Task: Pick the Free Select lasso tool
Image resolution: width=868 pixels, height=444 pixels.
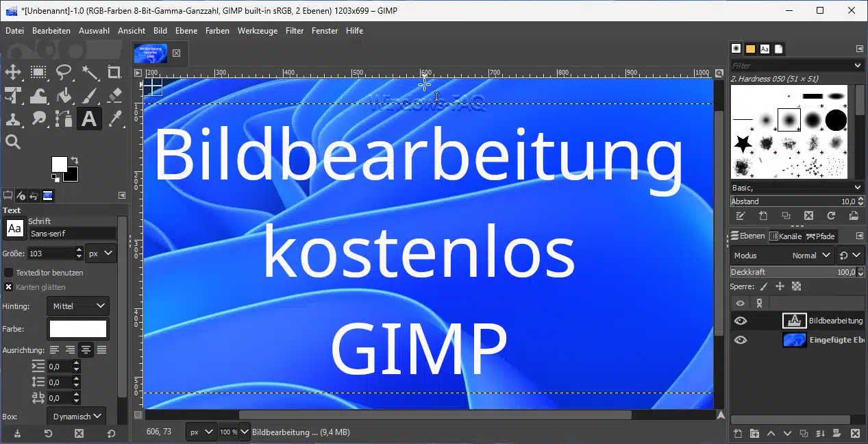Action: pos(64,72)
